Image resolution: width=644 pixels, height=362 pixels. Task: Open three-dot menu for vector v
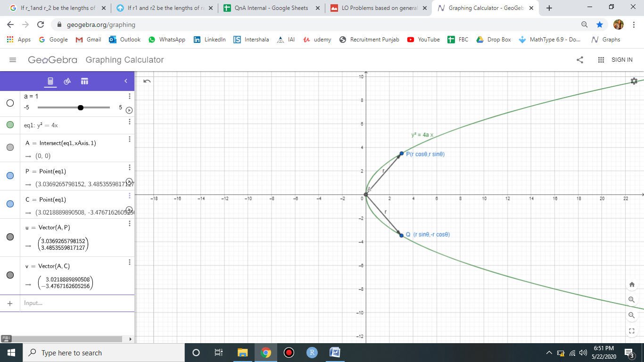coord(129,262)
